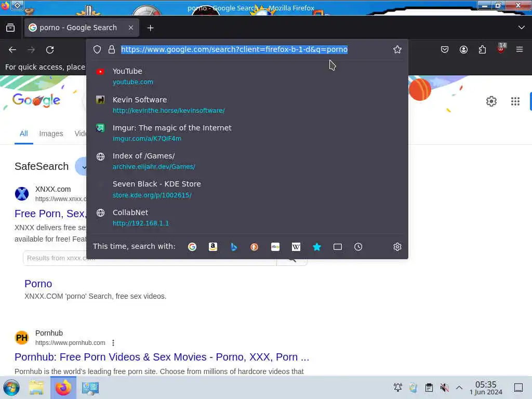Show hidden system tray icons
The height and width of the screenshot is (399, 532).
pos(459,388)
